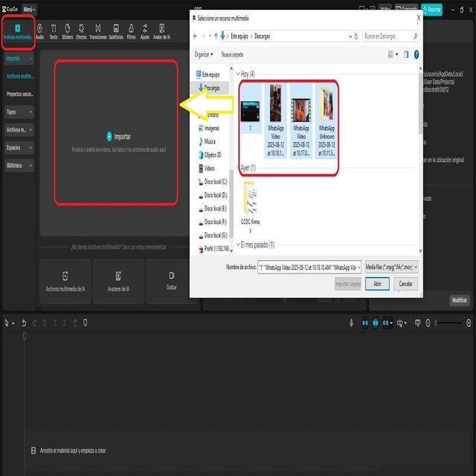Collapse the Hoy (4) file group

click(238, 74)
